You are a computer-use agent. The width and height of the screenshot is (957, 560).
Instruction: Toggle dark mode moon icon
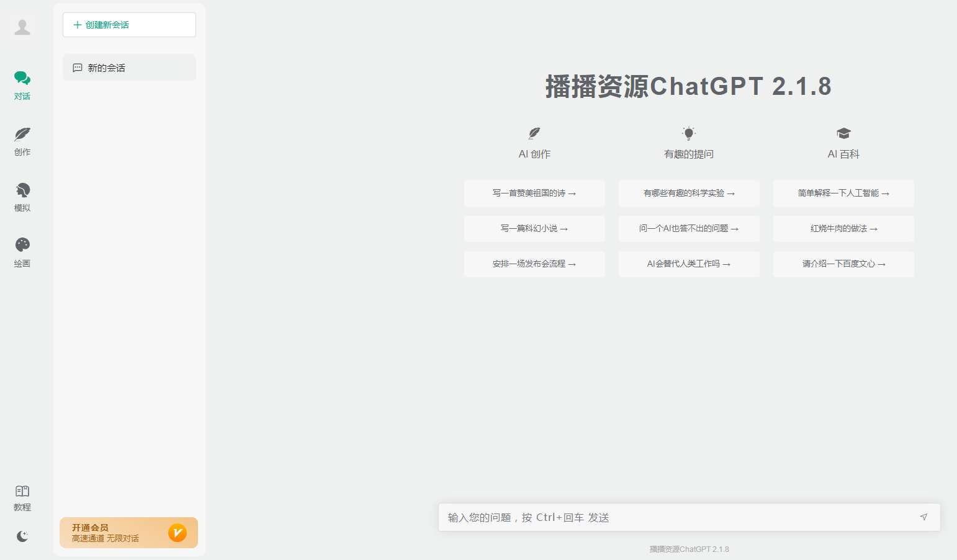(x=22, y=536)
